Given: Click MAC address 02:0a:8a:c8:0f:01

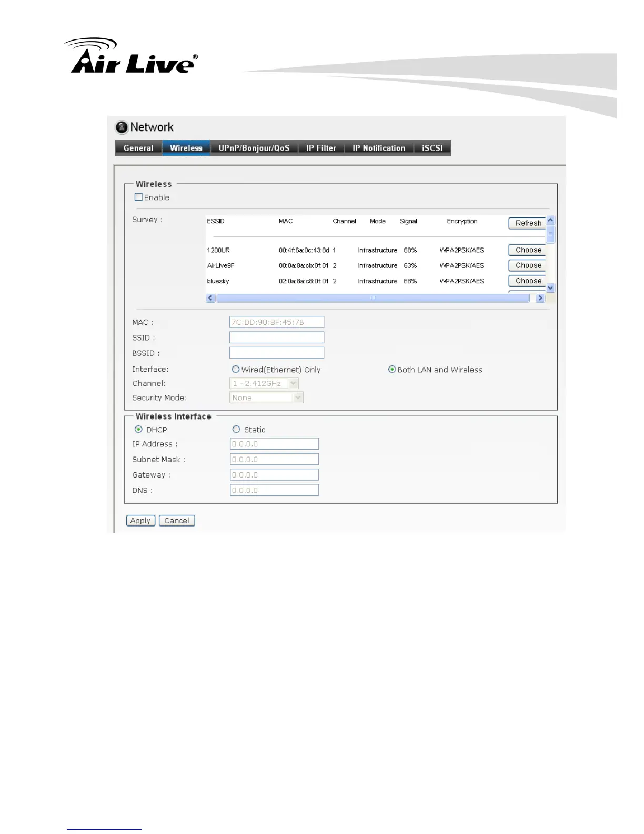Looking at the screenshot, I should tap(304, 281).
